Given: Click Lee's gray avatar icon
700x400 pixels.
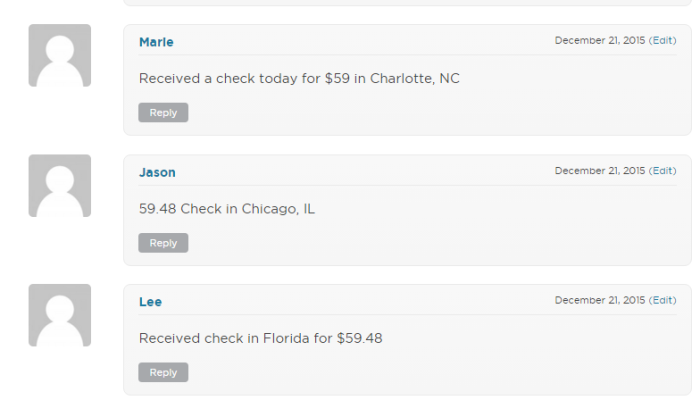Looking at the screenshot, I should point(60,315).
